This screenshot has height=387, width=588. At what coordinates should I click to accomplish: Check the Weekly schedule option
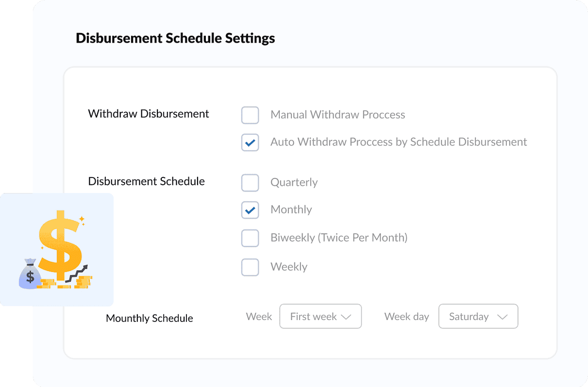point(250,267)
